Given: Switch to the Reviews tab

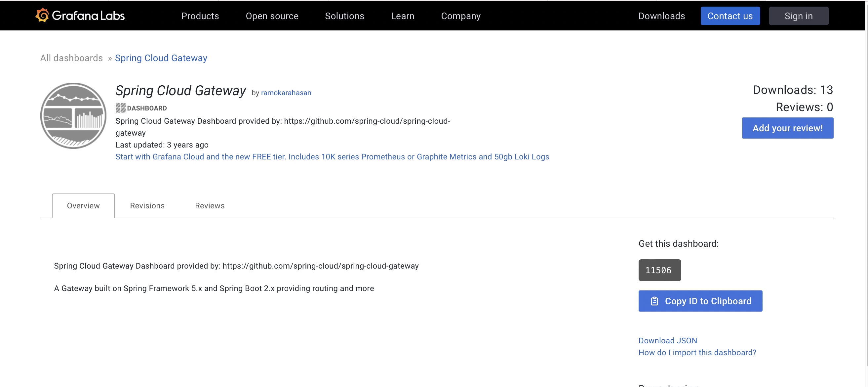Looking at the screenshot, I should pyautogui.click(x=210, y=206).
